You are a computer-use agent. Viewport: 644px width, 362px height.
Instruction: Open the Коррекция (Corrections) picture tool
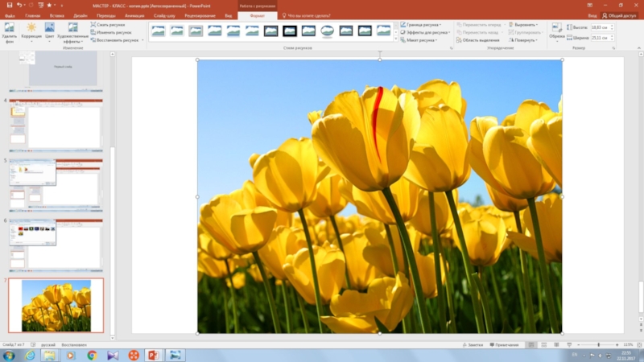[x=31, y=31]
